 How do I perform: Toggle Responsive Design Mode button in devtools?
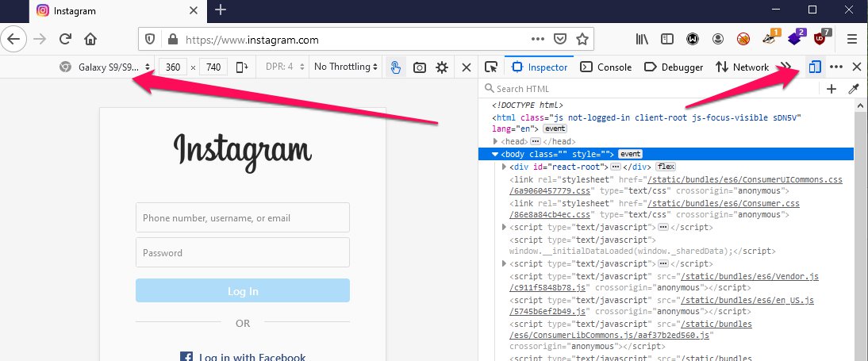tap(814, 67)
